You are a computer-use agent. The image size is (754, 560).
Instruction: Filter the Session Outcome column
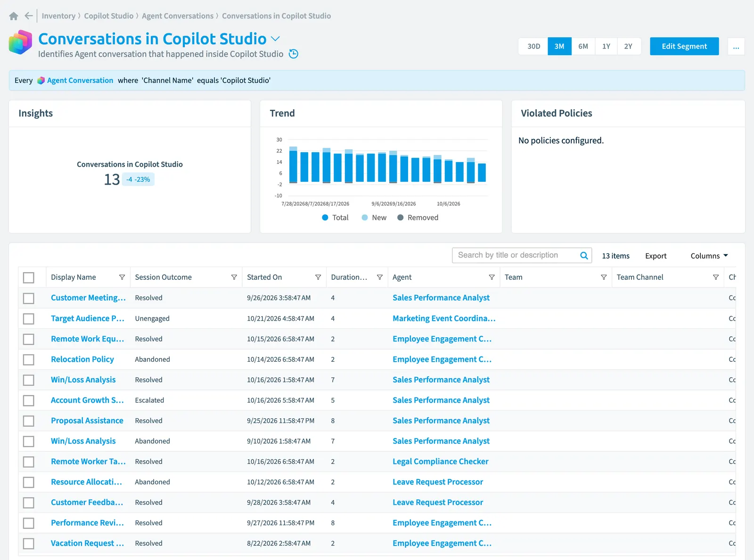[234, 277]
